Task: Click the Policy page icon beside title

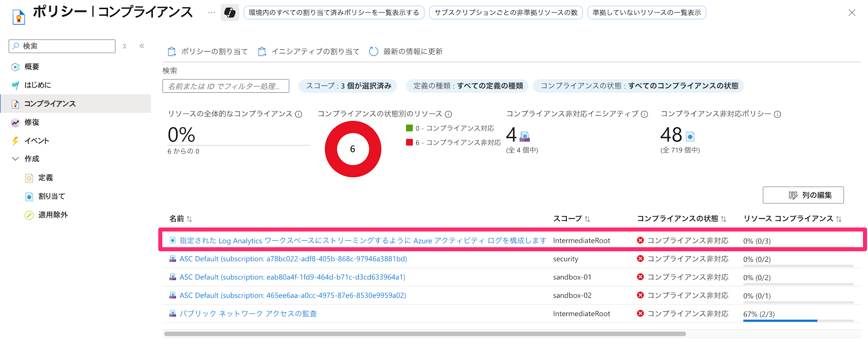Action: point(19,16)
